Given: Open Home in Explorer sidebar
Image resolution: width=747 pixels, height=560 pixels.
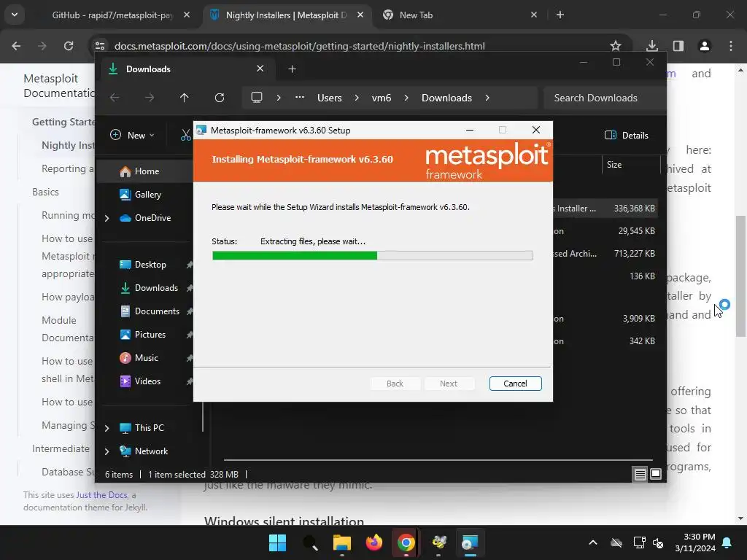Looking at the screenshot, I should [147, 171].
